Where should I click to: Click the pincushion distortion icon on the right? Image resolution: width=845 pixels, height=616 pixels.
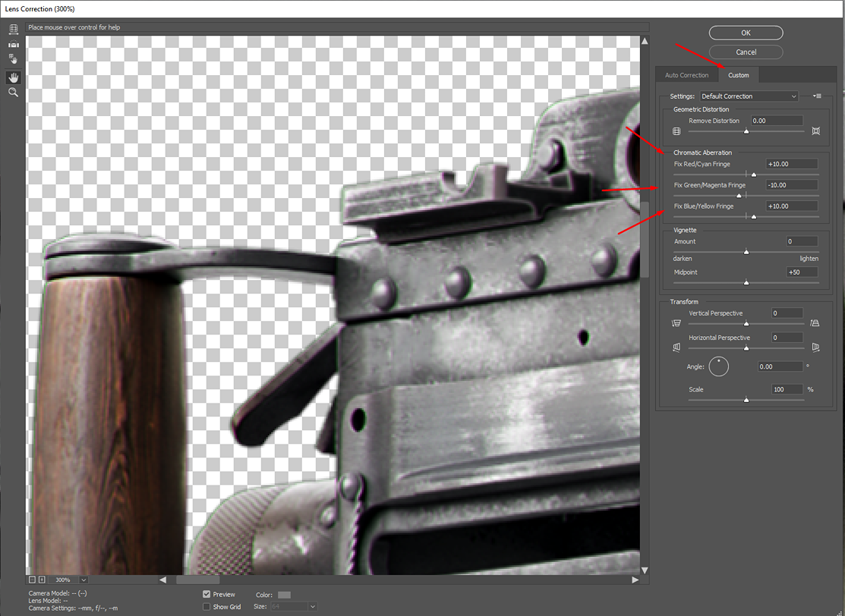815,130
